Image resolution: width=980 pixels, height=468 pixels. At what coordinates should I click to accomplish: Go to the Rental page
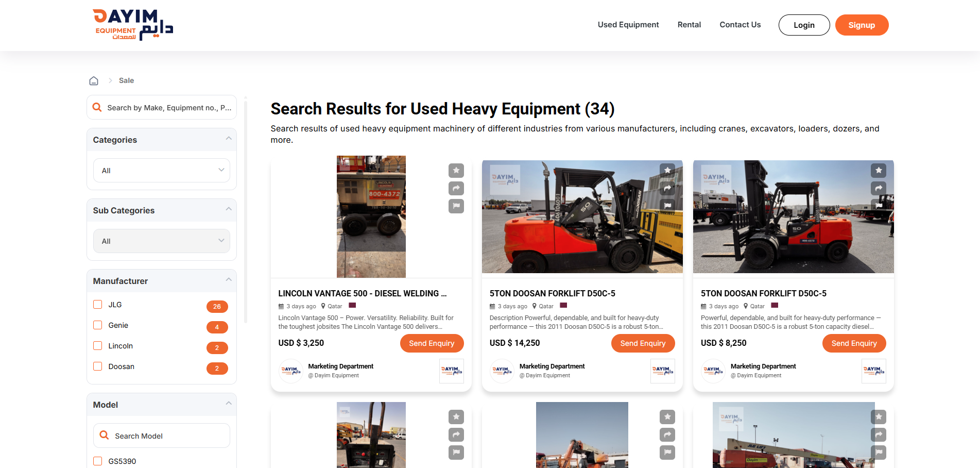(x=689, y=25)
